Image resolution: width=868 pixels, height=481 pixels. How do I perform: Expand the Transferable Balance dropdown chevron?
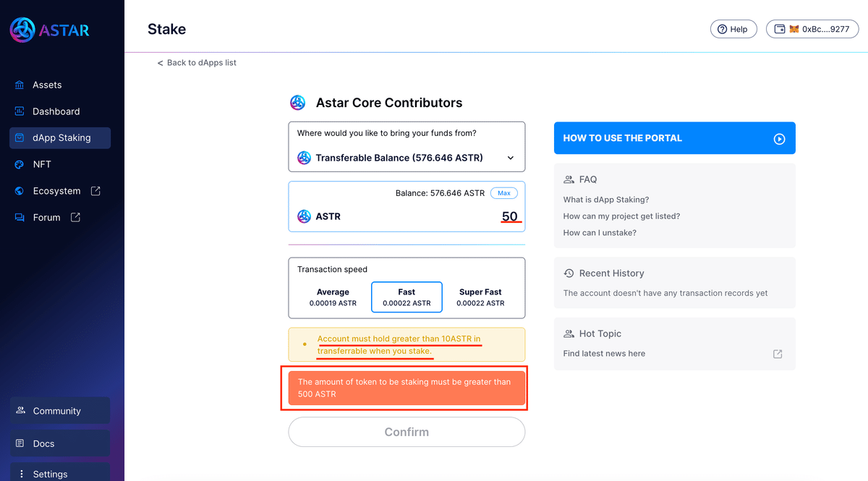510,158
